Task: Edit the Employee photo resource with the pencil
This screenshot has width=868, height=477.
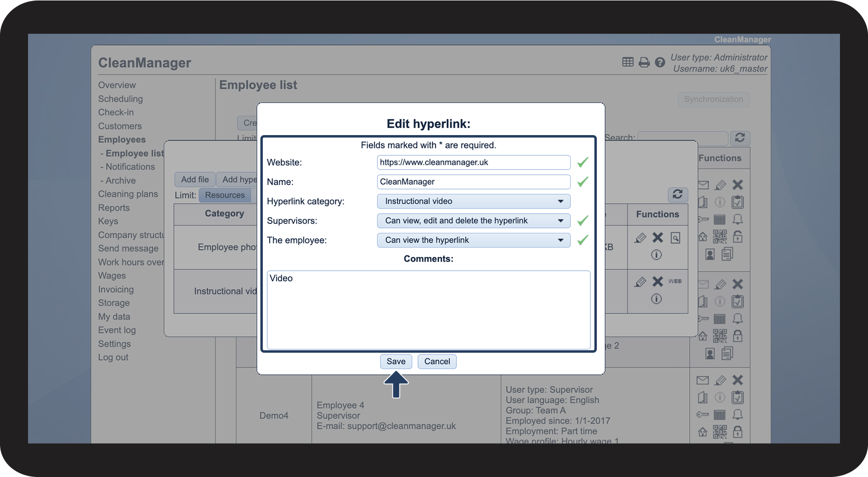Action: (x=640, y=238)
